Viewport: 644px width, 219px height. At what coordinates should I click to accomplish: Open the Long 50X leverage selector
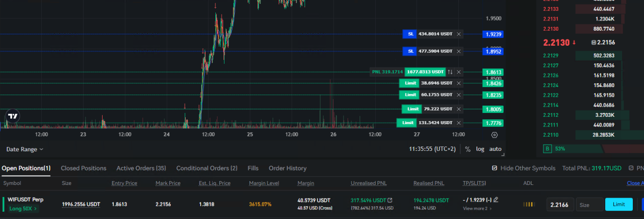(23, 209)
